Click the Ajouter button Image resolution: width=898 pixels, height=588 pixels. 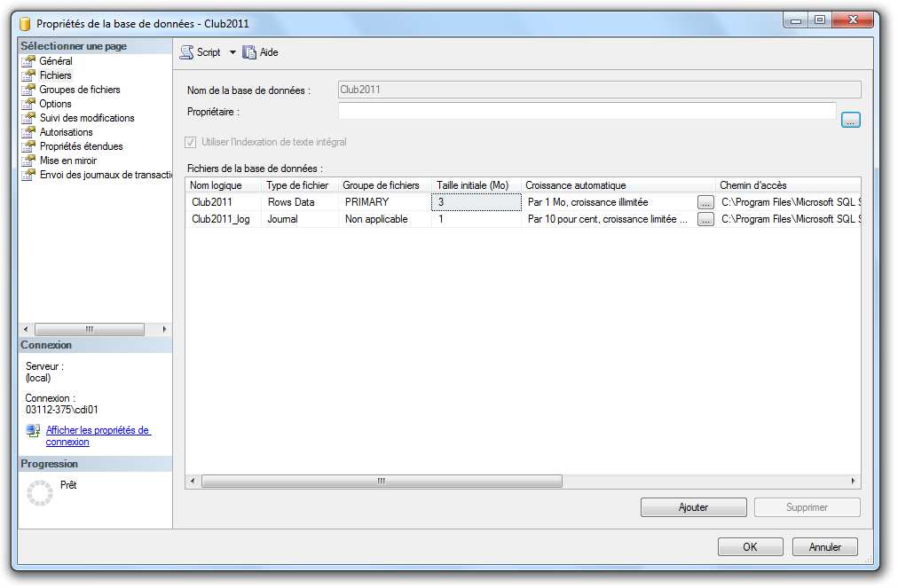pos(693,507)
